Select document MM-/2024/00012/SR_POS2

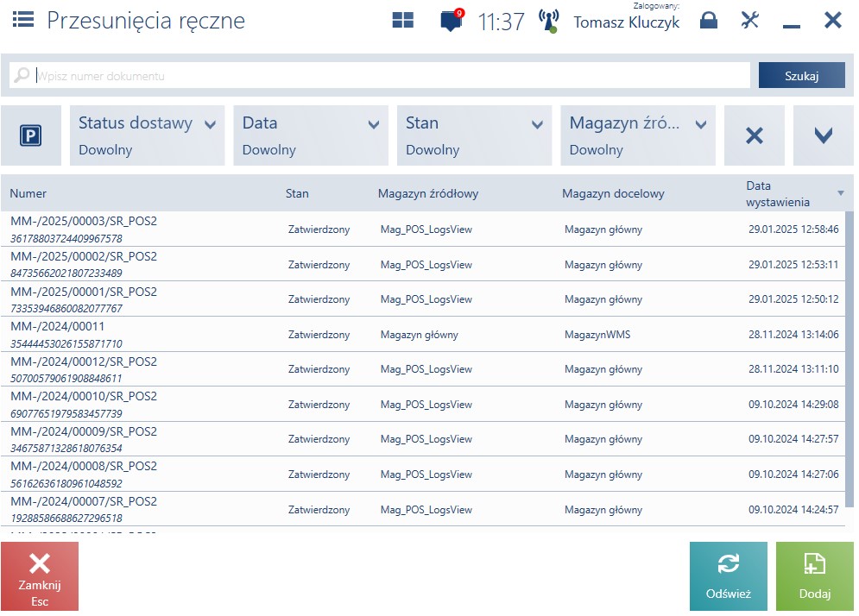423,369
